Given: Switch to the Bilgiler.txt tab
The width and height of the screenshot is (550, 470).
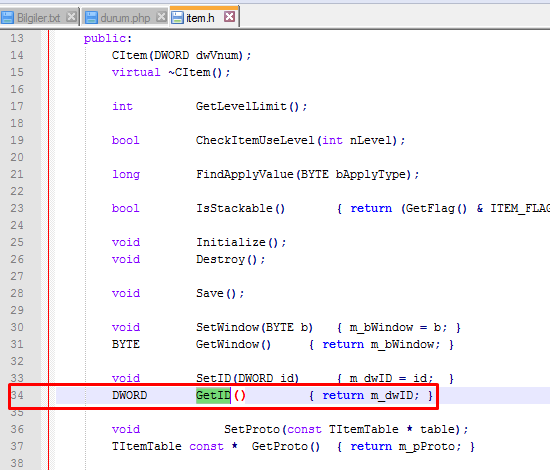Looking at the screenshot, I should (39, 18).
